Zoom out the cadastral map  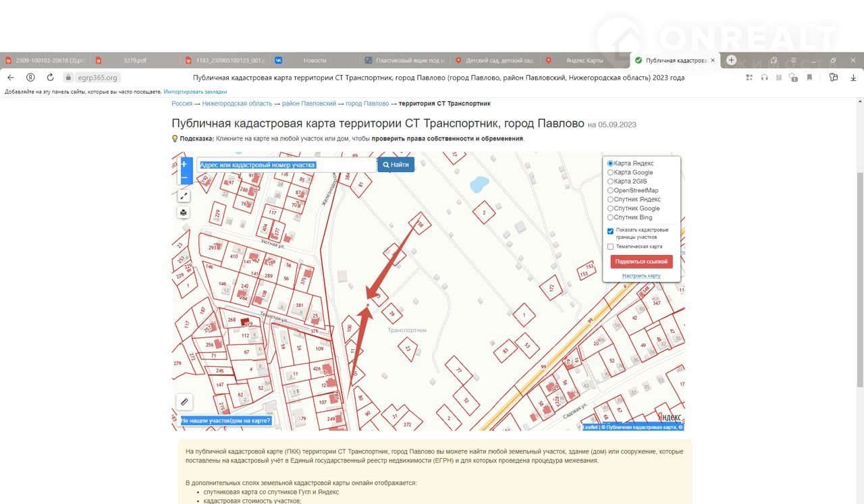(x=184, y=178)
